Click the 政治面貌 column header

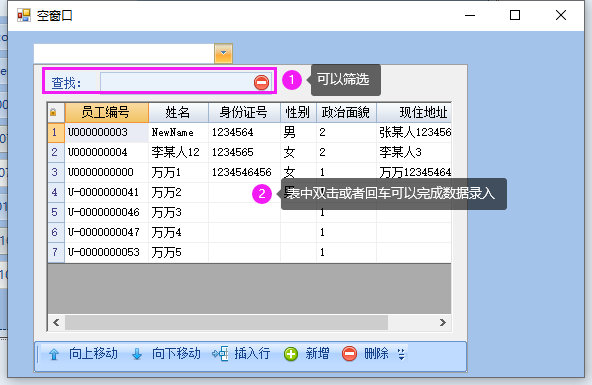[346, 112]
